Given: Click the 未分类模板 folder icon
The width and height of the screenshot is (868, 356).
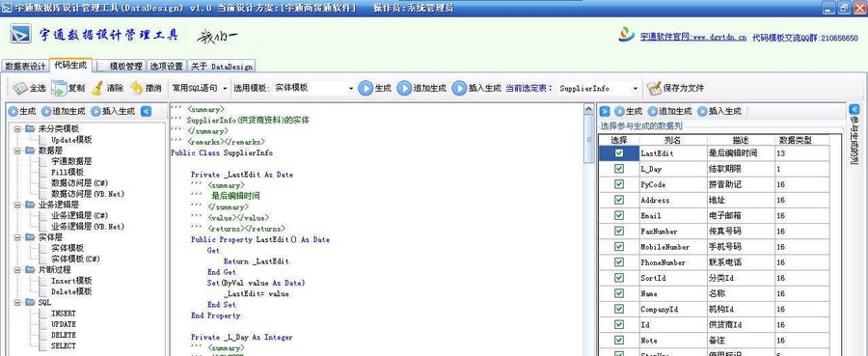Looking at the screenshot, I should 30,128.
